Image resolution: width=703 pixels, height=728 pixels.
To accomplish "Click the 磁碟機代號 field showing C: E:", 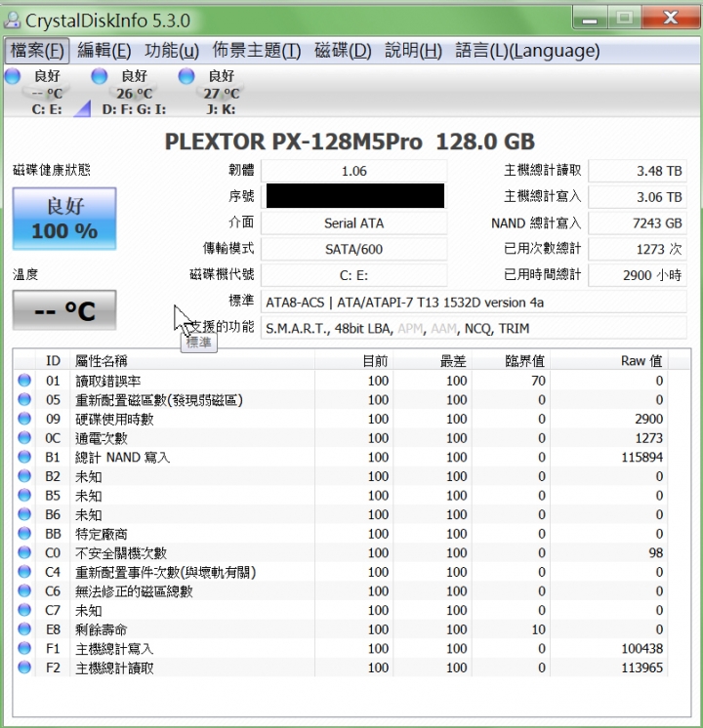I will tap(354, 275).
